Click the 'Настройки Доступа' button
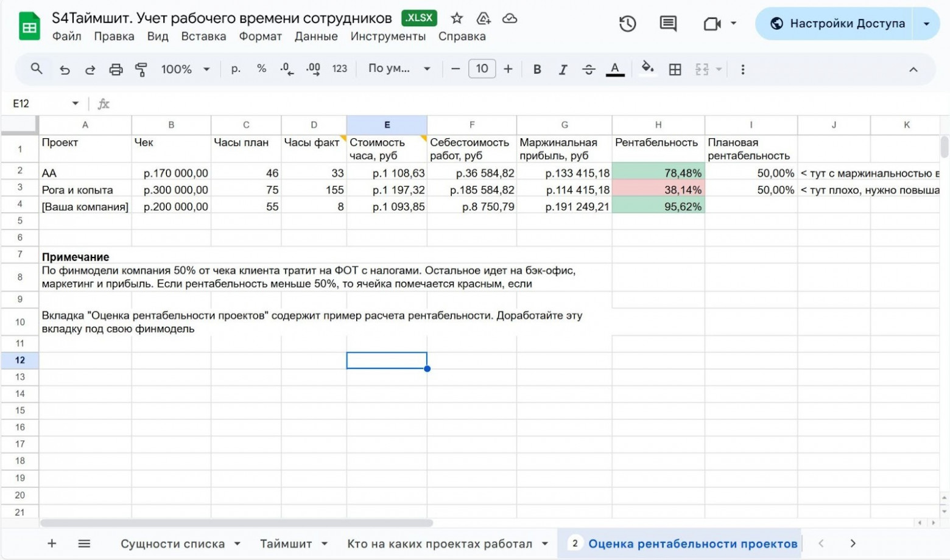950x560 pixels. coord(834,23)
